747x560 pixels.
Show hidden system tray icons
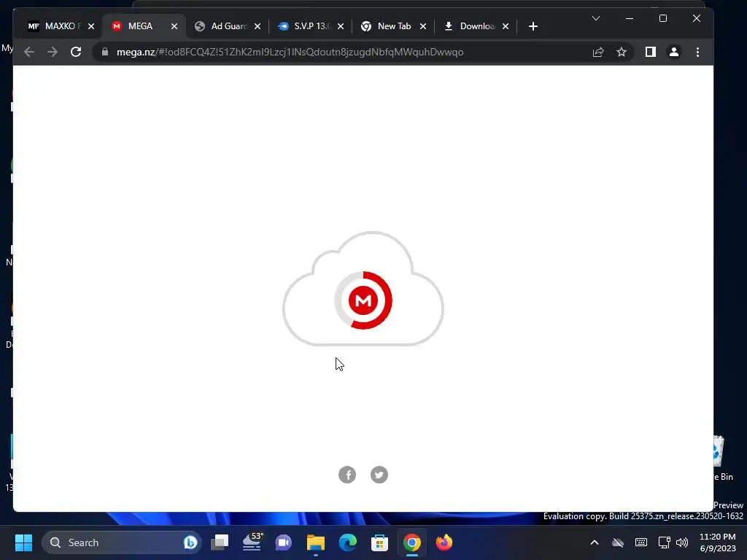point(595,542)
